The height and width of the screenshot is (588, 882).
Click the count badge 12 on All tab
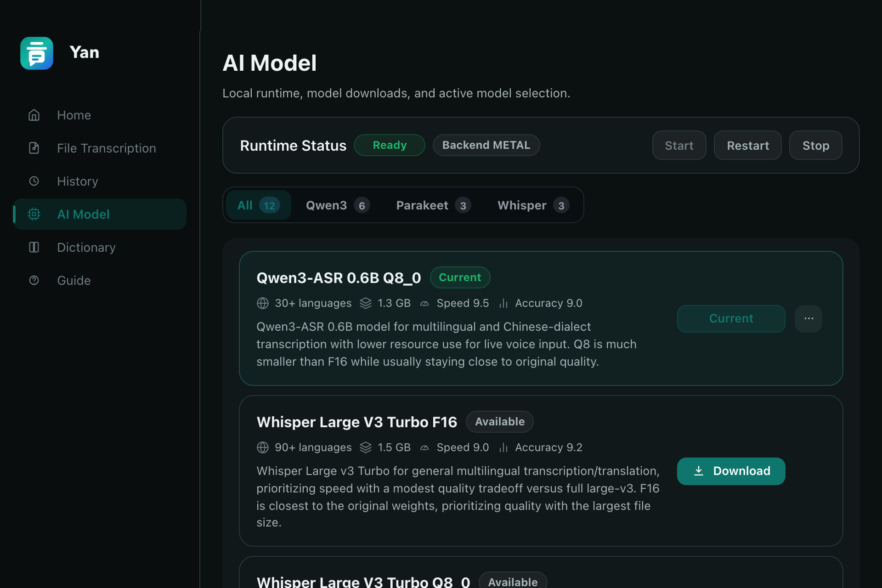269,205
